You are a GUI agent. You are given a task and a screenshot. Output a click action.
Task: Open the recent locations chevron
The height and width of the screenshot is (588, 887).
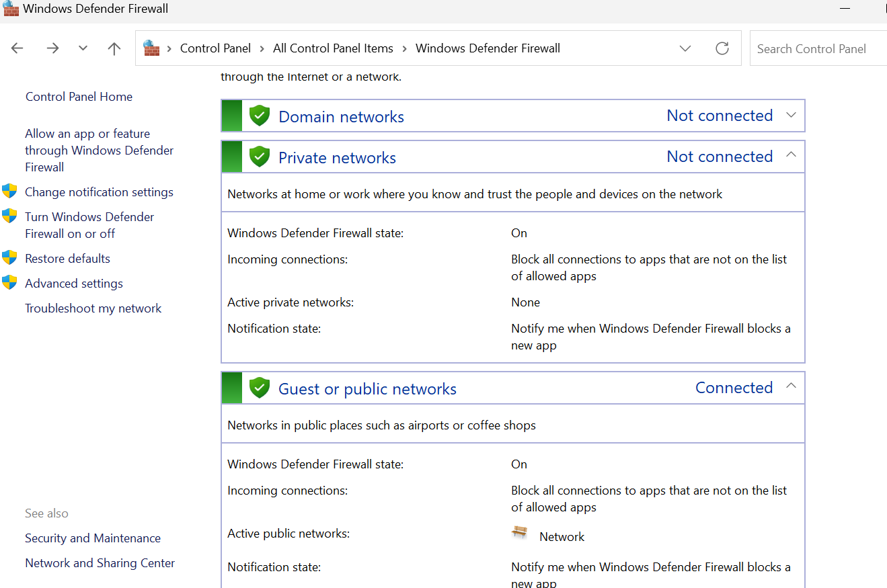pyautogui.click(x=83, y=48)
